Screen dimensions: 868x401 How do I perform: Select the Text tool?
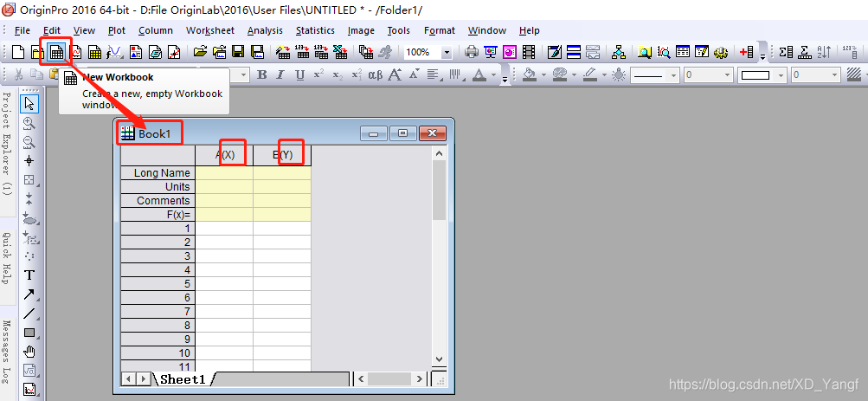click(x=29, y=275)
